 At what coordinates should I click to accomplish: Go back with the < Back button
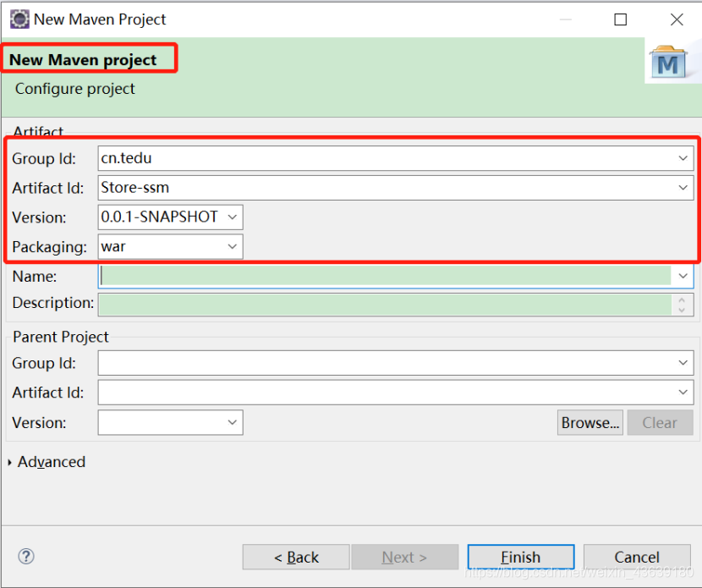pyautogui.click(x=296, y=557)
